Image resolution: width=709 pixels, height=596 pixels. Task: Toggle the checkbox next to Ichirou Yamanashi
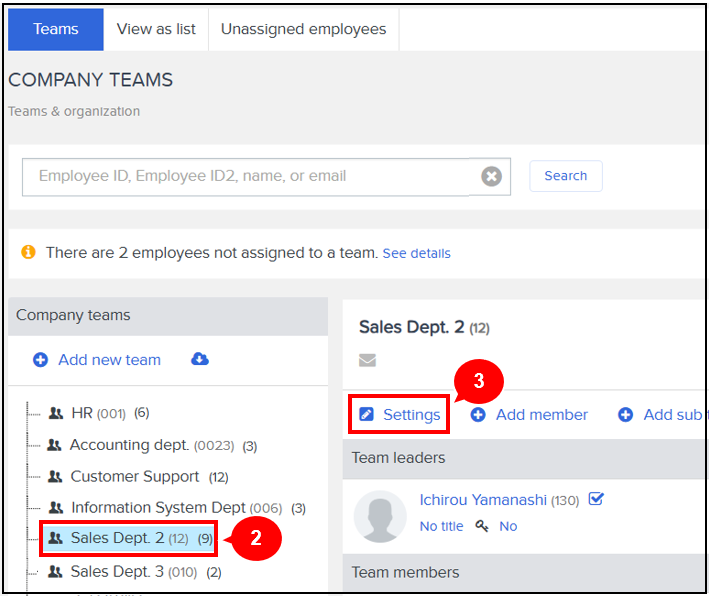click(x=596, y=499)
